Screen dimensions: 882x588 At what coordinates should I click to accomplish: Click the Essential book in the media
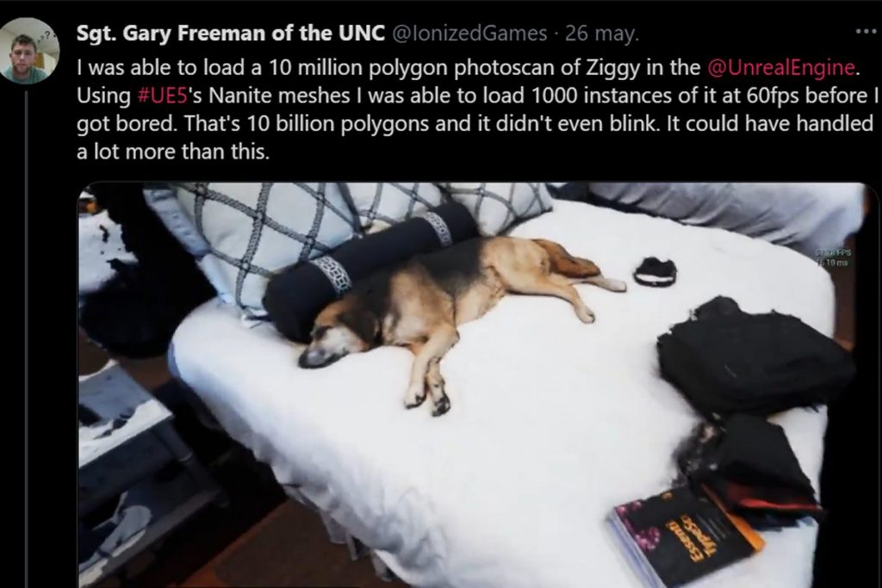[x=686, y=534]
